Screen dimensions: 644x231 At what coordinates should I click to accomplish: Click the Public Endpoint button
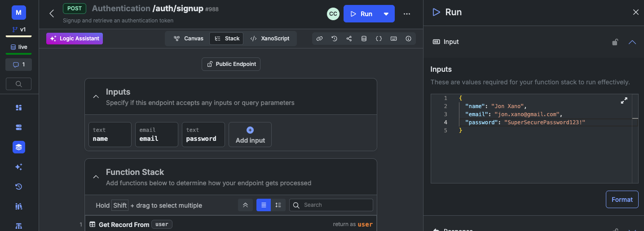point(231,64)
